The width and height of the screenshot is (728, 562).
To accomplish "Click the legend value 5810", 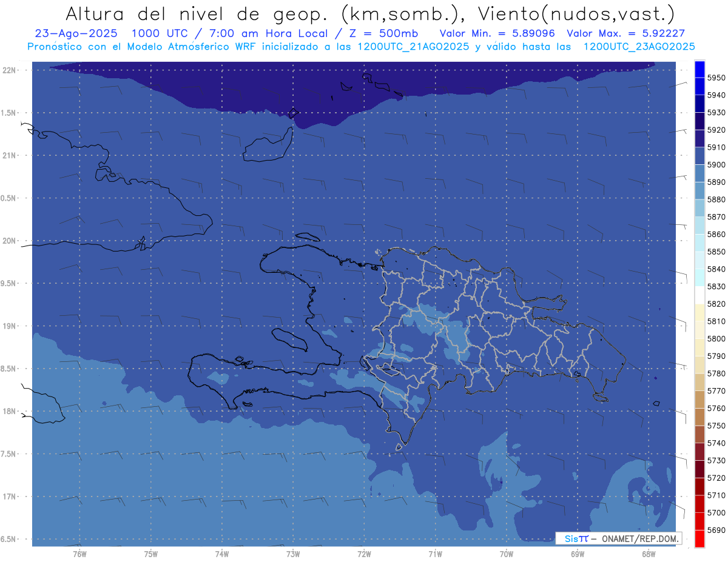I will pyautogui.click(x=716, y=321).
